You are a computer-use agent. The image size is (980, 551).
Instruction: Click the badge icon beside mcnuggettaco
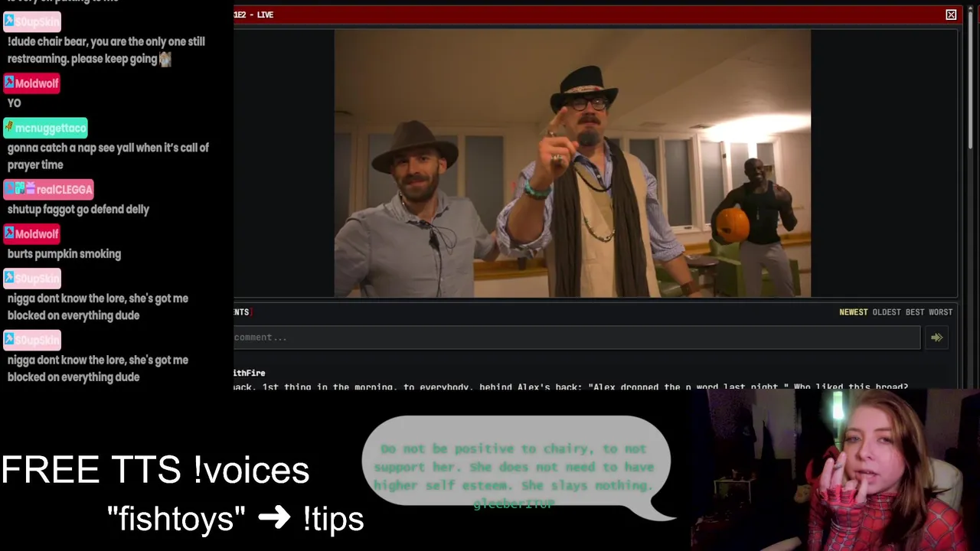9,127
